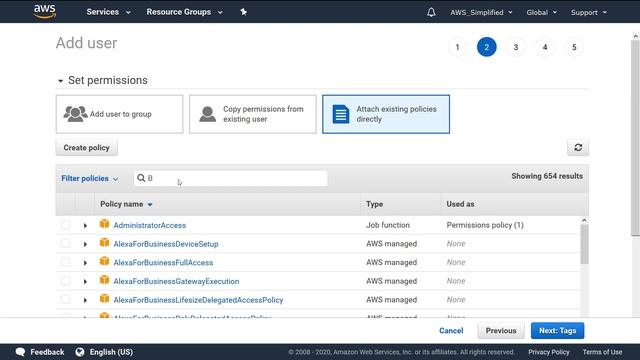Click the AlexaForBusinessDeviceSetup cube icon
This screenshot has width=640, height=360.
coord(104,242)
